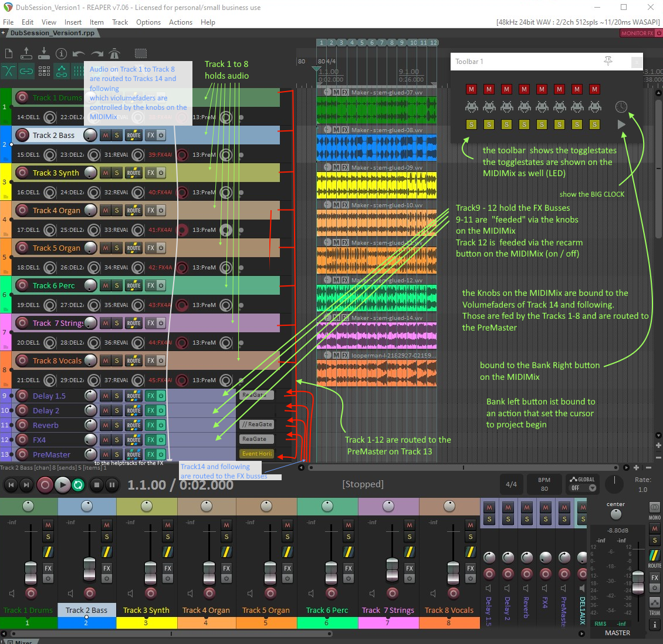
Task: Open FX on Track 3 Synth mixer strip
Action: pyautogui.click(x=168, y=568)
